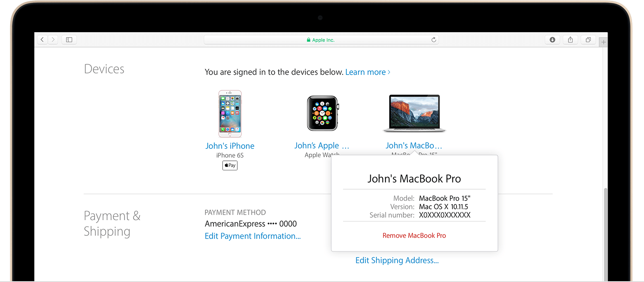The width and height of the screenshot is (644, 282).
Task: Click John's MacBook device link
Action: pos(414,146)
